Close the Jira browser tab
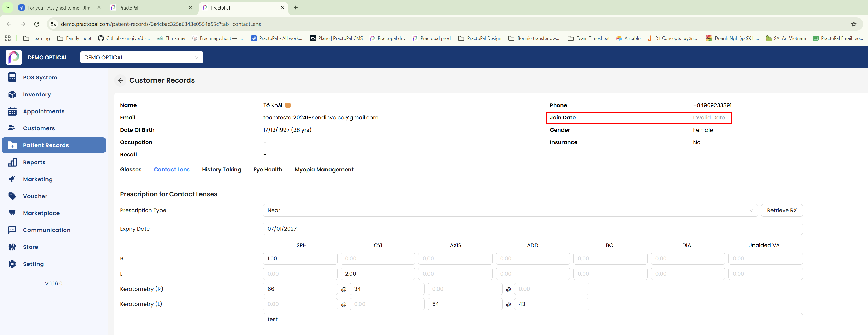Screen dimensions: 868x335 pos(99,7)
